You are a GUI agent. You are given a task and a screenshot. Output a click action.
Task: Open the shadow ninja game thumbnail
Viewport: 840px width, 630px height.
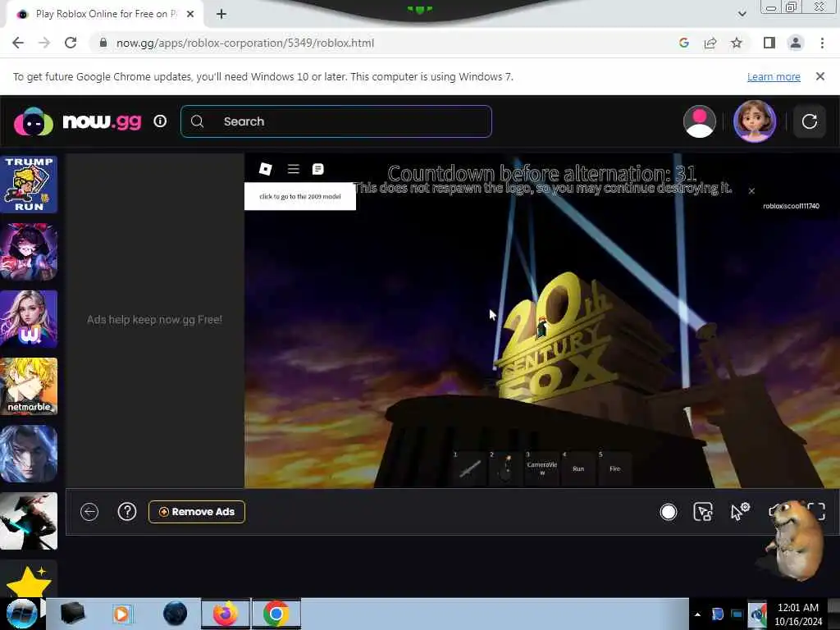[29, 521]
